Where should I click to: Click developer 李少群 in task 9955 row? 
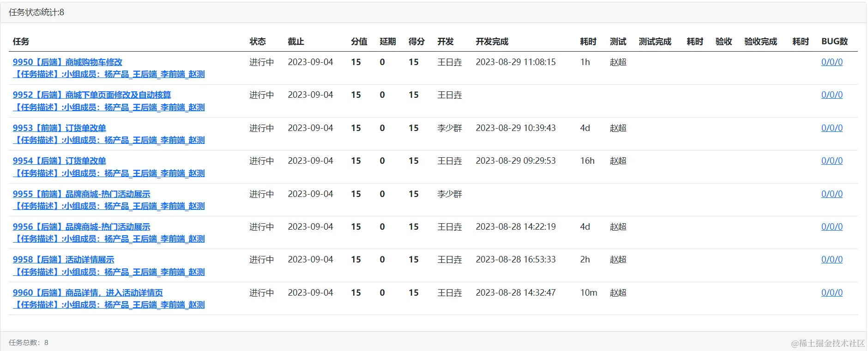click(x=450, y=194)
